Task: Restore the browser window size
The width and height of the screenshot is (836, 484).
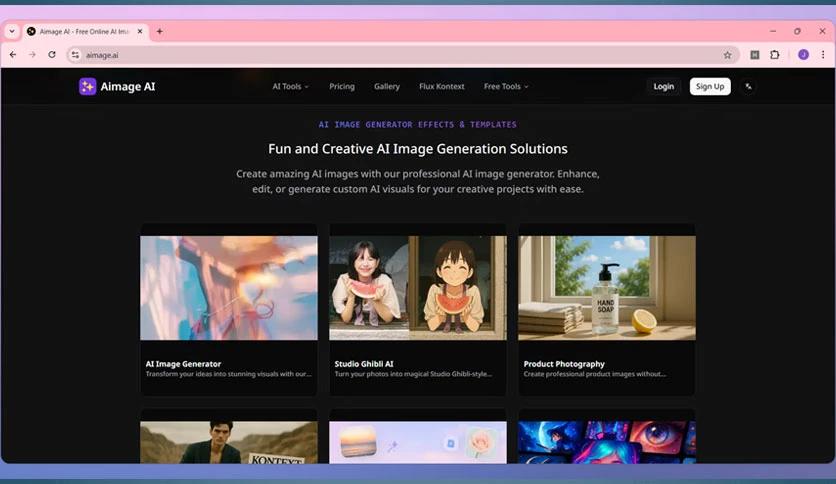Action: pyautogui.click(x=797, y=31)
